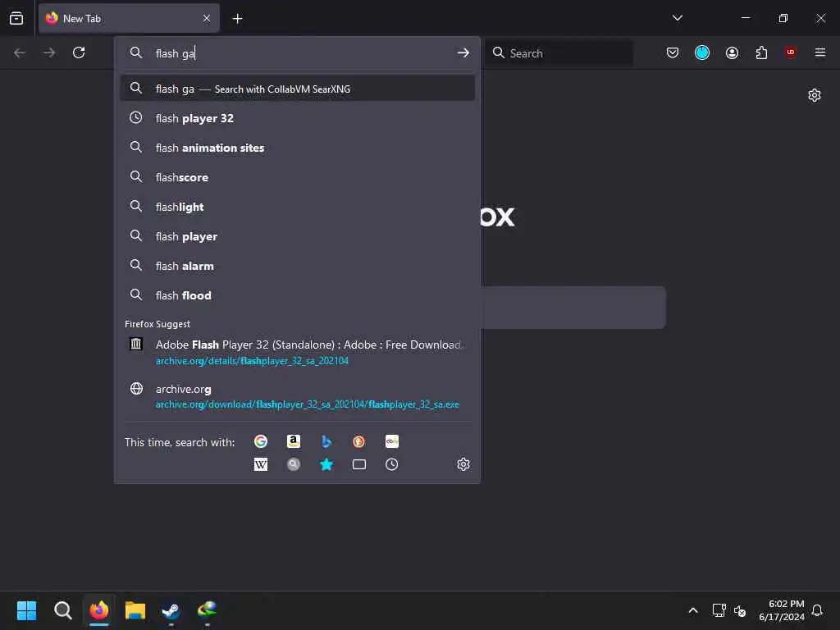Open muted volume control in tray
The image size is (840, 630).
(740, 610)
